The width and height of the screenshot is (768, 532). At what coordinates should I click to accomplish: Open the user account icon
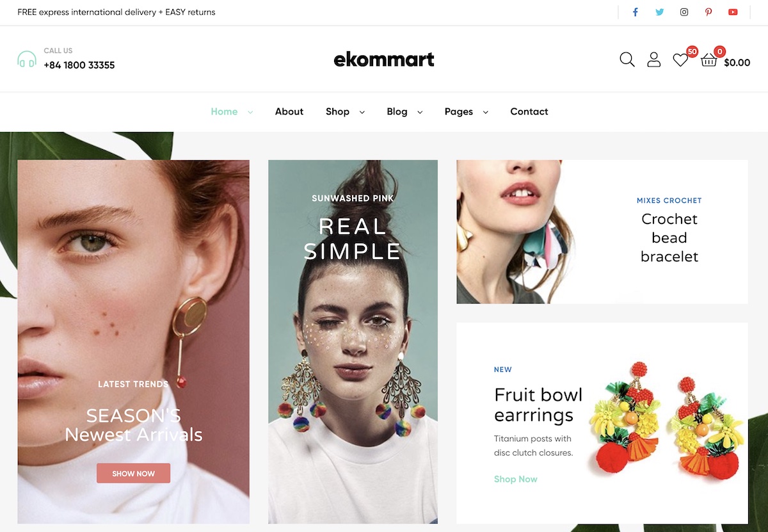tap(653, 60)
